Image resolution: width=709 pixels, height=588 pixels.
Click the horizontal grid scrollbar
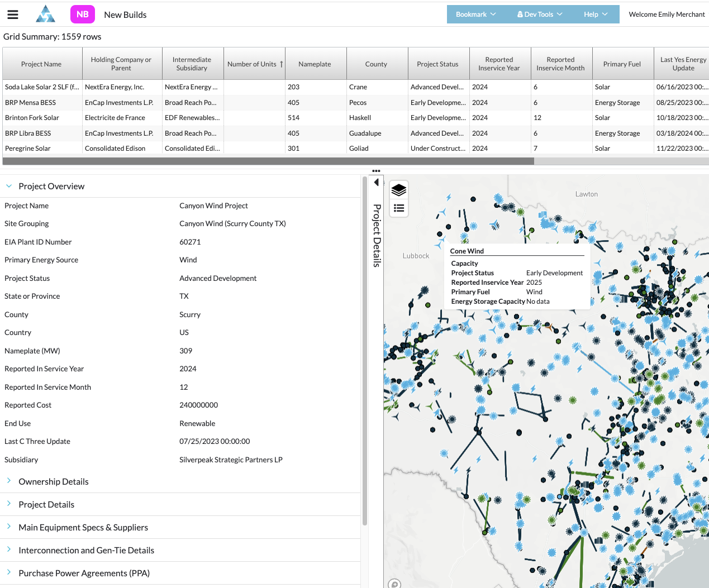(x=268, y=161)
